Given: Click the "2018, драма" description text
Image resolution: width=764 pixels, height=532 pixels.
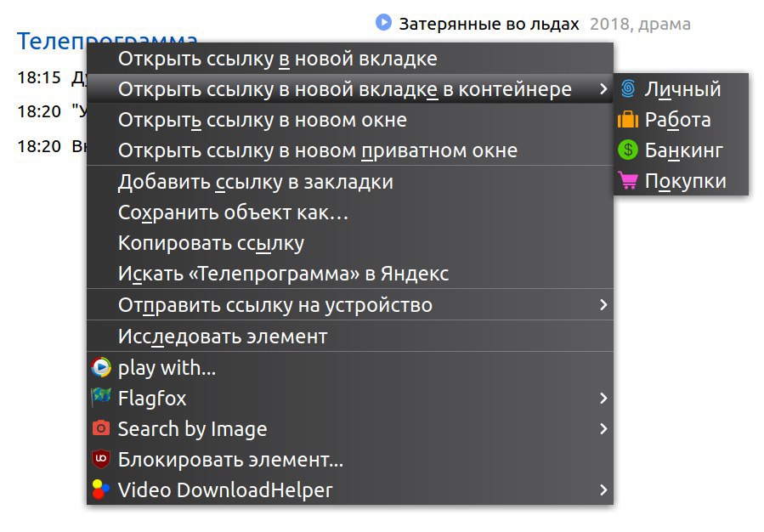Looking at the screenshot, I should coord(640,24).
